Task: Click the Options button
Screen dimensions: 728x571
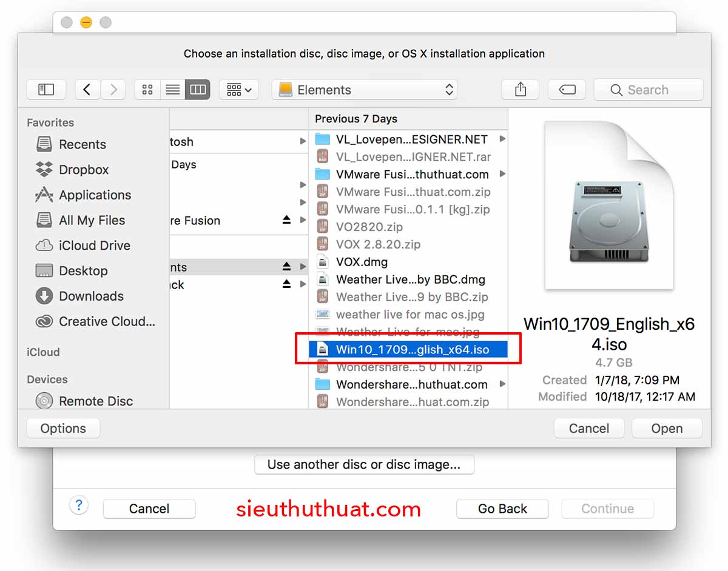Action: pos(63,428)
